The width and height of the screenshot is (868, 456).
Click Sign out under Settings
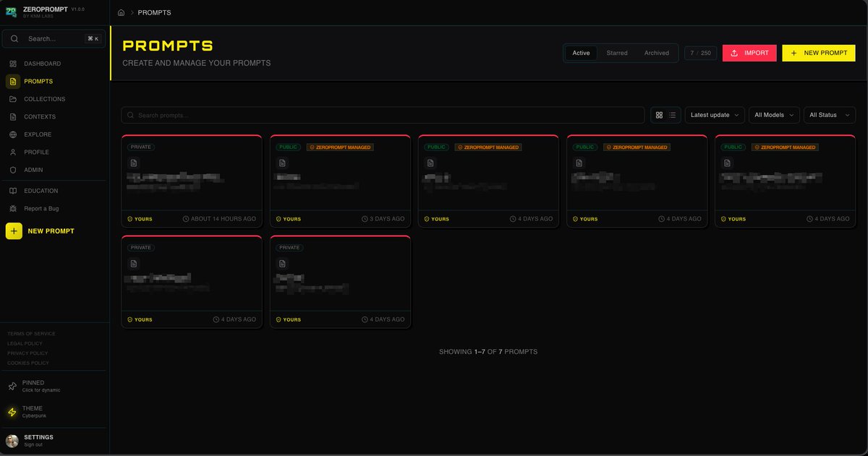[33, 445]
